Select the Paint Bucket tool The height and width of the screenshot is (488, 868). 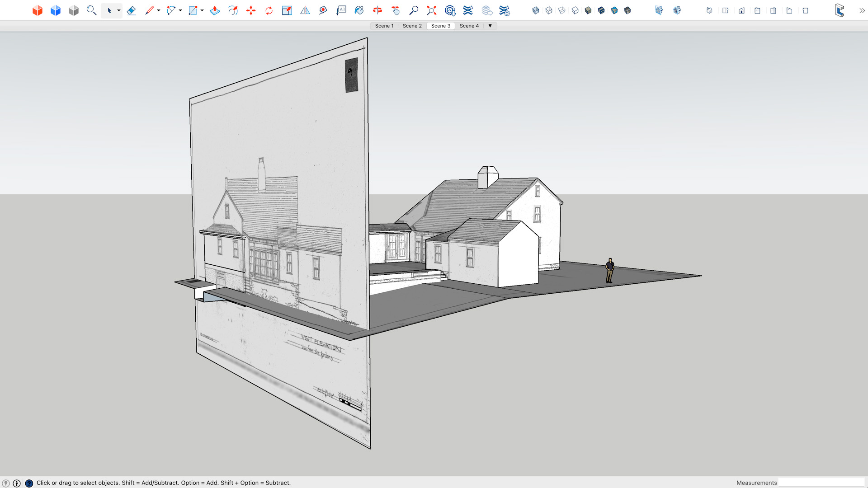click(359, 10)
